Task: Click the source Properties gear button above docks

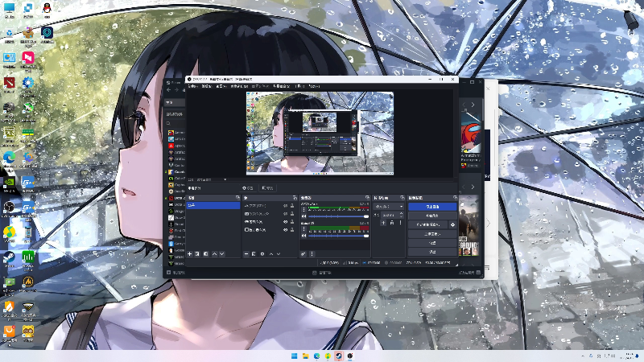Action: click(248, 188)
